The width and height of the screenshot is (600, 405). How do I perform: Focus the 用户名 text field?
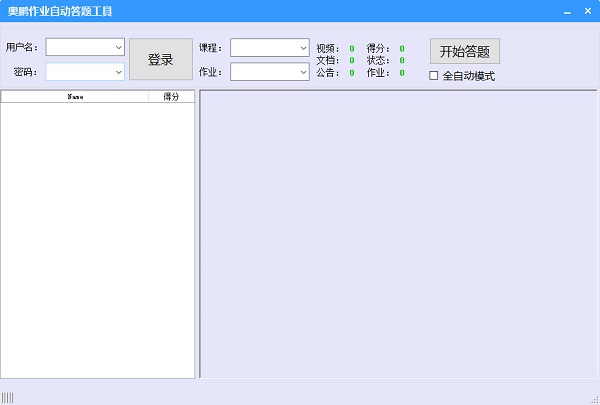click(x=78, y=47)
